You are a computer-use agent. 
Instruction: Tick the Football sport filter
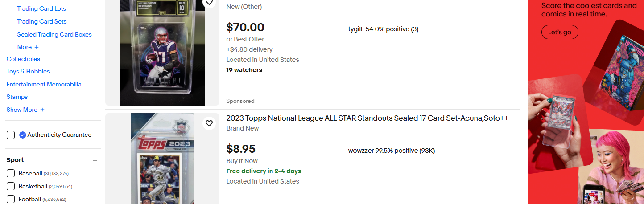coord(11,199)
